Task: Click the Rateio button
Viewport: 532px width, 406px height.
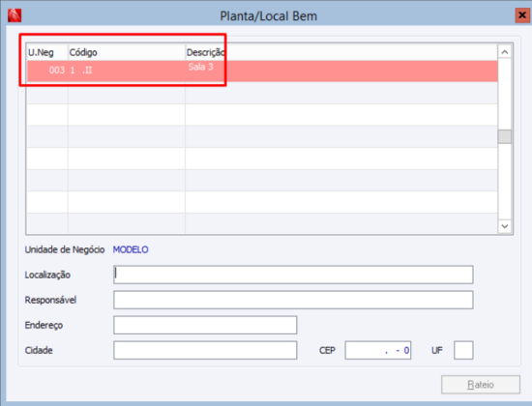Action: click(481, 385)
